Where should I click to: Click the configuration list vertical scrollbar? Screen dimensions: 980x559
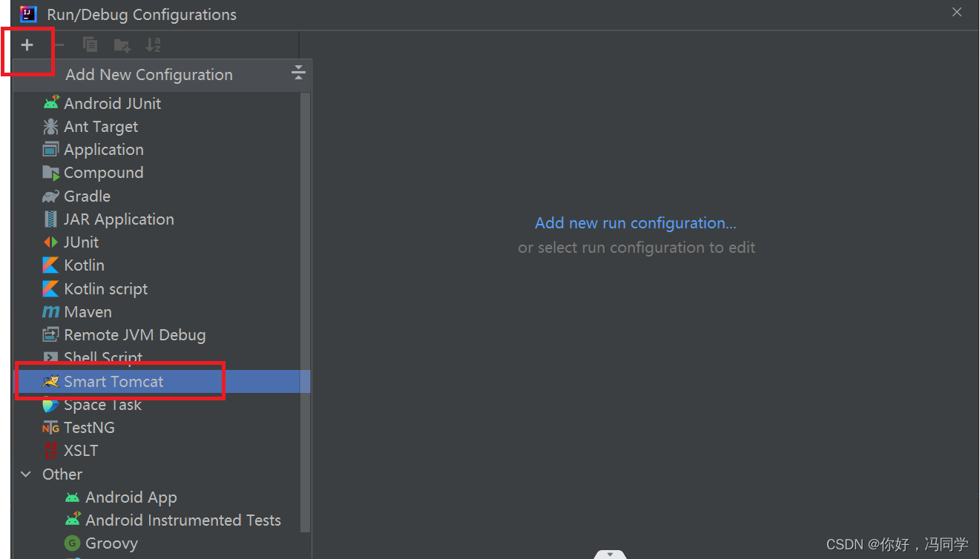305,311
